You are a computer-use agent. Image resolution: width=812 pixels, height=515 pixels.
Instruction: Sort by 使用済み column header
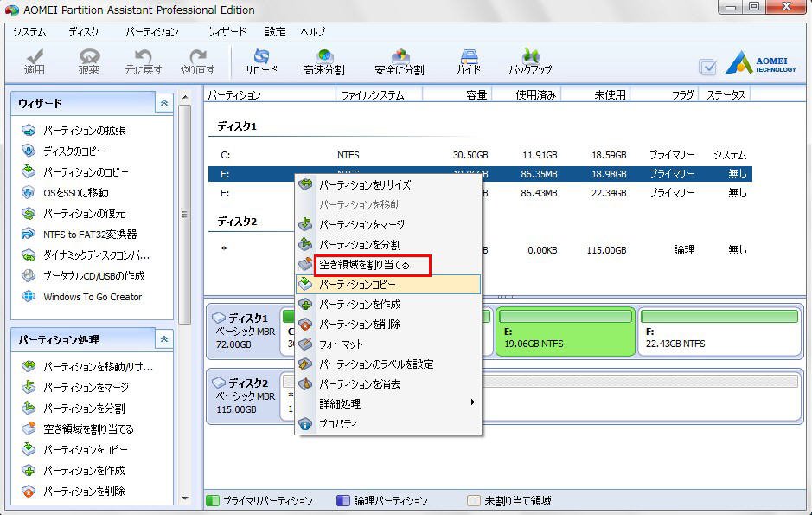pos(527,95)
